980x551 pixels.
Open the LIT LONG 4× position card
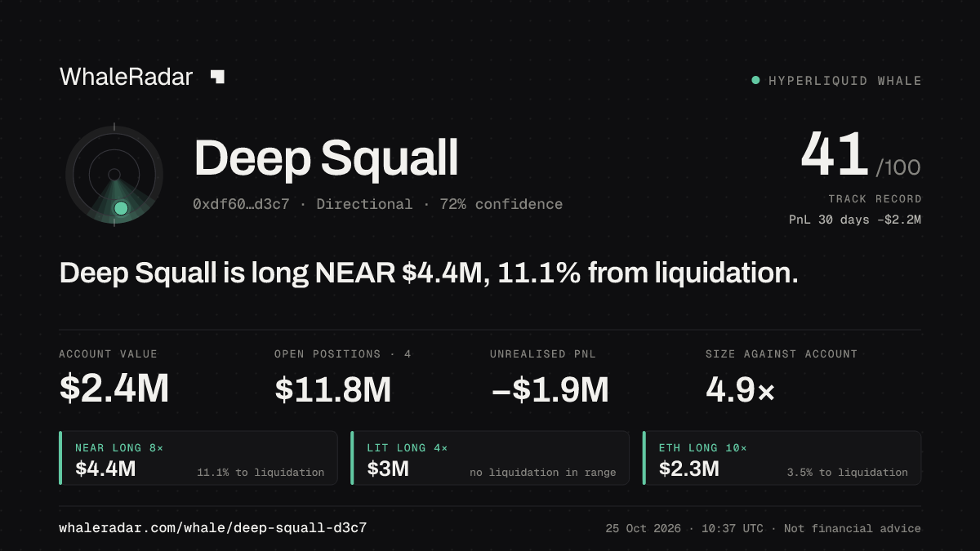490,458
